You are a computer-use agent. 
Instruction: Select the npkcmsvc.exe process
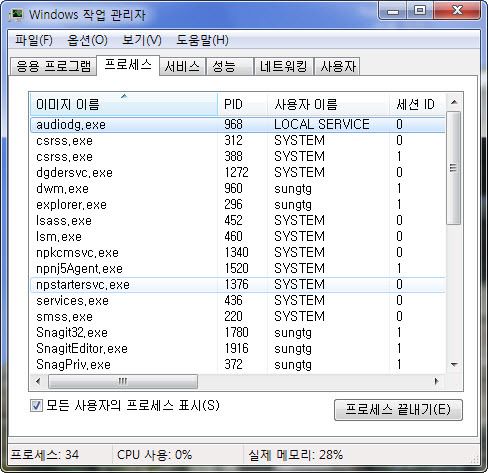[x=238, y=253]
